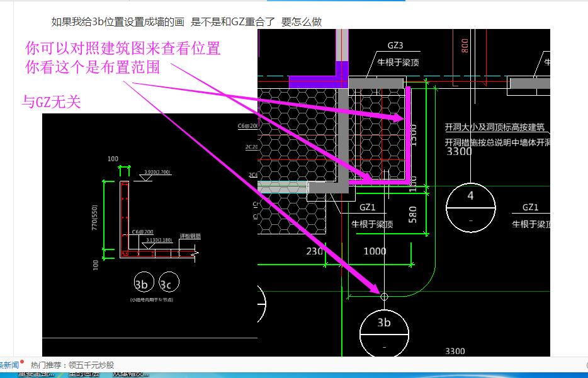Click the 1000 dimension value
Viewport: 588px width, 378px height.
pos(375,251)
